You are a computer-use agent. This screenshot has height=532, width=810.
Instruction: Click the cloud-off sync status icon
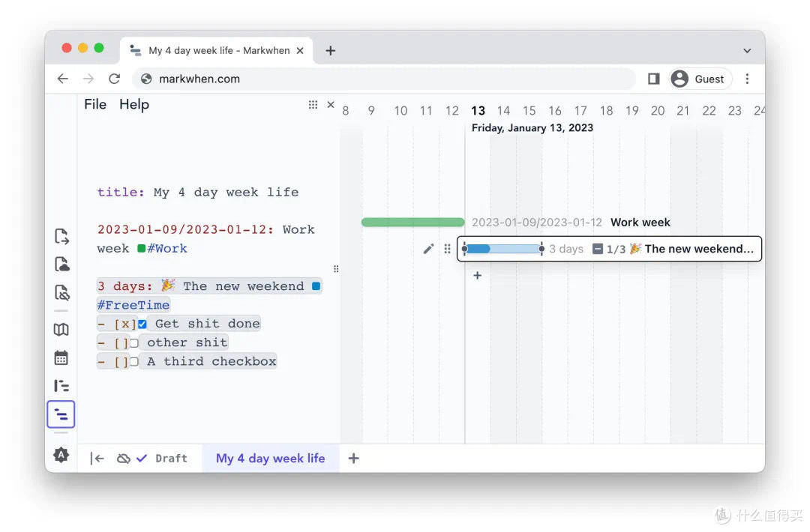124,459
